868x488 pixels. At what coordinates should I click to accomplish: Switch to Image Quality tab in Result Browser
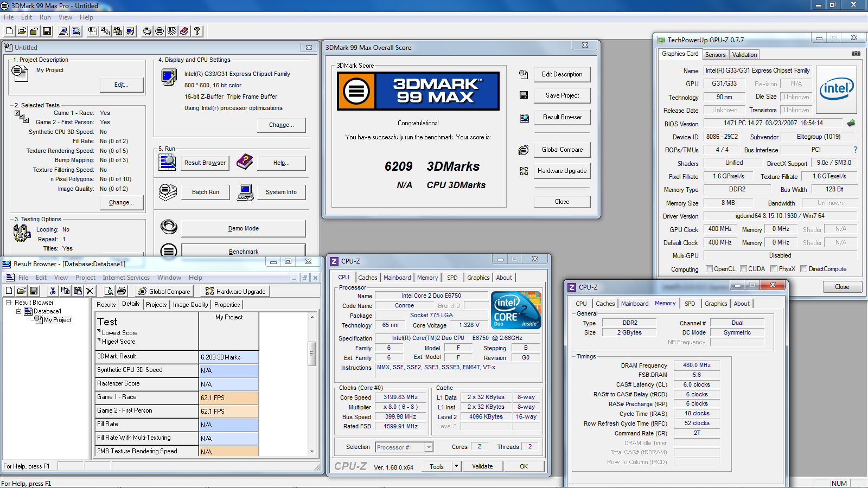pos(190,305)
